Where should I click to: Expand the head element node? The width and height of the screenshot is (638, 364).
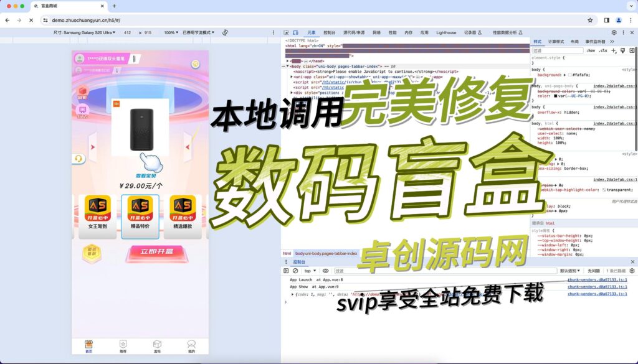click(288, 61)
